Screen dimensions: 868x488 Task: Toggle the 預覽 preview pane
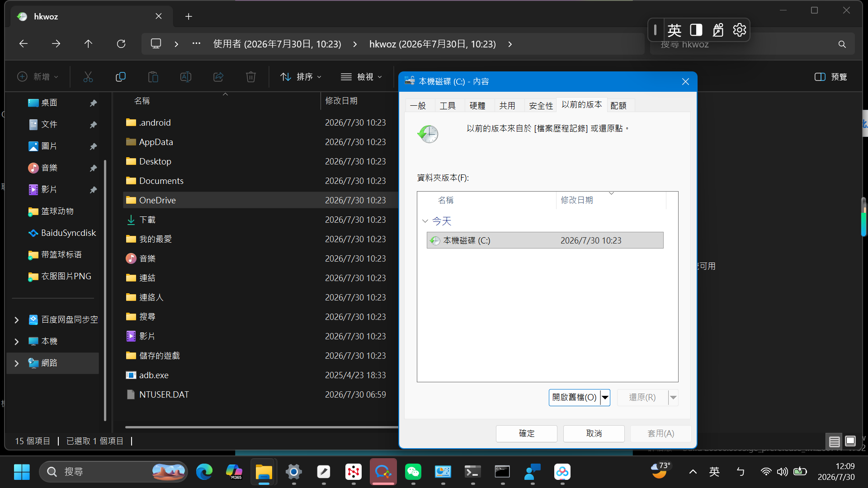(x=831, y=77)
